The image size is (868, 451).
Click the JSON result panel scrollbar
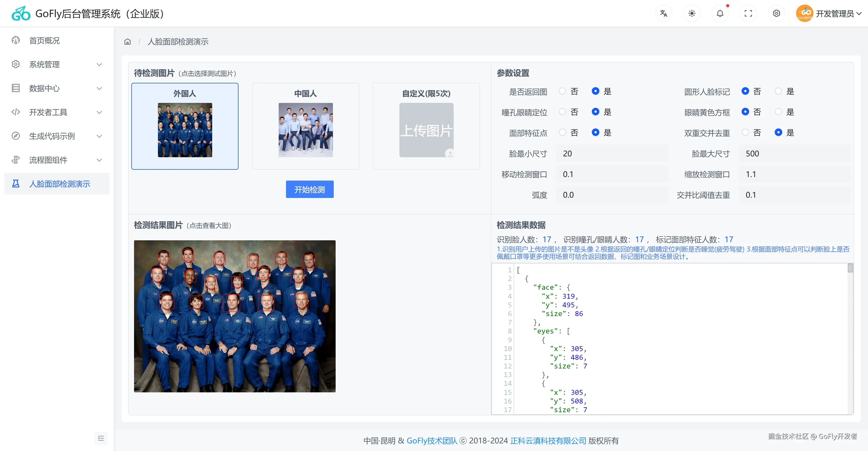850,269
